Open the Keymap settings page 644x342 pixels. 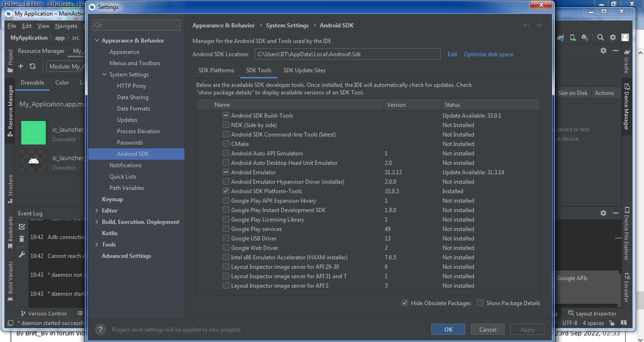[112, 199]
